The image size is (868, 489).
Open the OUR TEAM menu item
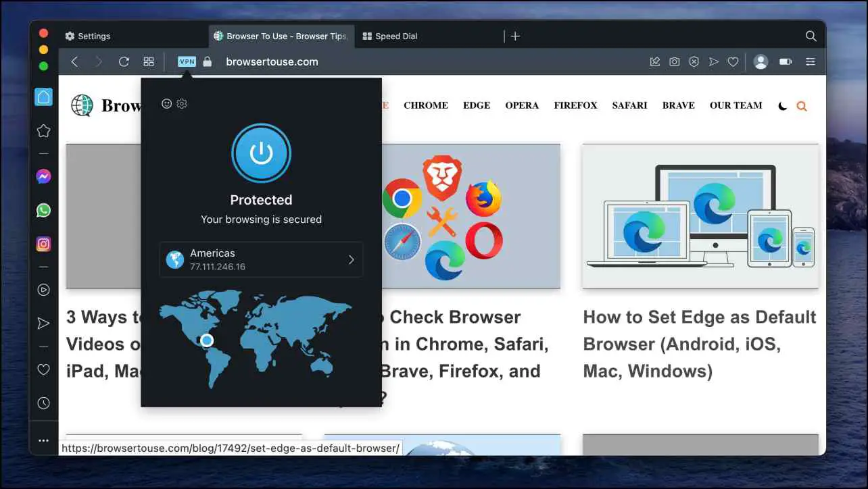(x=736, y=105)
